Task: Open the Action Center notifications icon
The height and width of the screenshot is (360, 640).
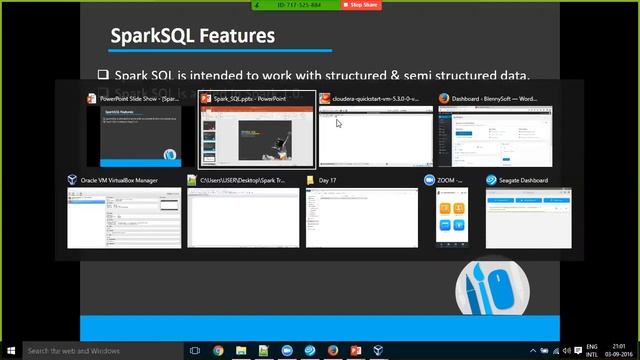Action: pos(578,351)
